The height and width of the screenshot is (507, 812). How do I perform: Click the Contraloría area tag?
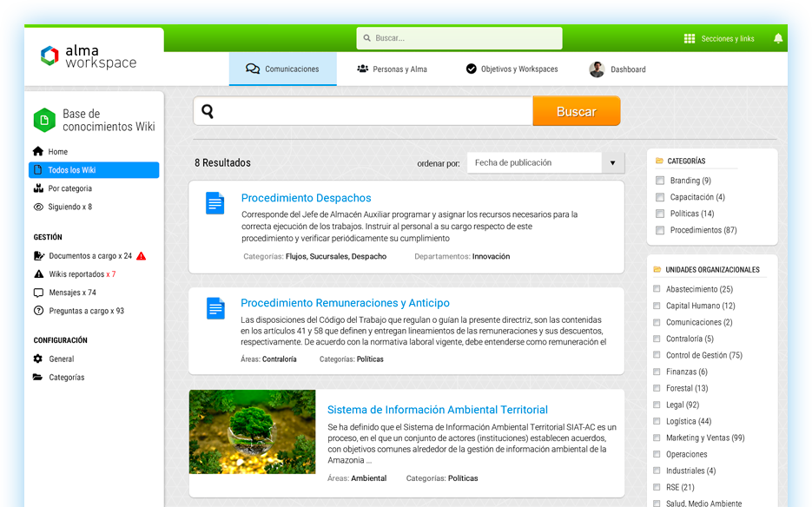[279, 359]
